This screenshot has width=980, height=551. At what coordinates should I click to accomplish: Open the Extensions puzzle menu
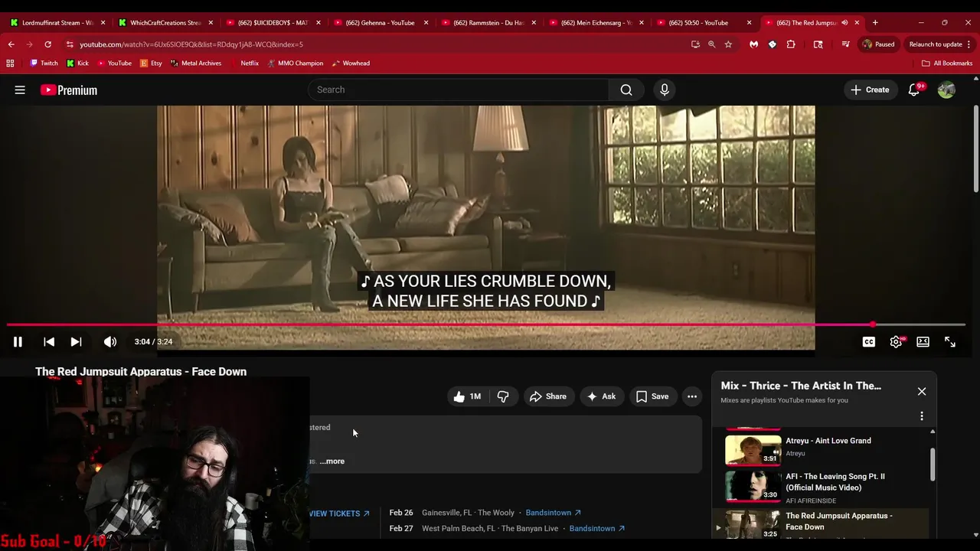tap(791, 44)
